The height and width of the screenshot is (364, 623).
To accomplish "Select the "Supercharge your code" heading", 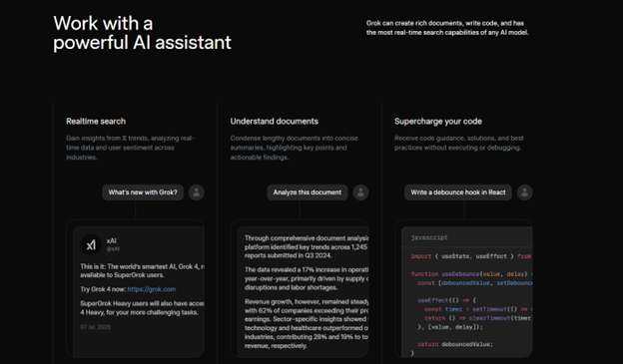I will pyautogui.click(x=438, y=122).
